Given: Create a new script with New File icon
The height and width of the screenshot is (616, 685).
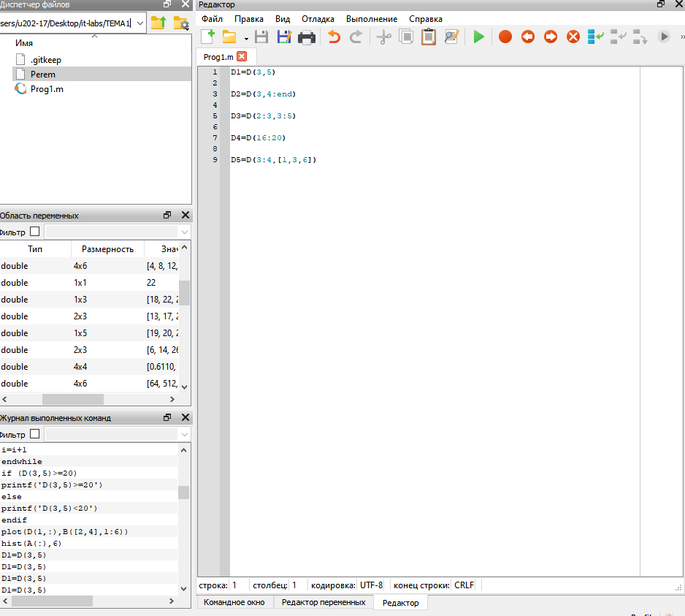Looking at the screenshot, I should click(x=208, y=37).
